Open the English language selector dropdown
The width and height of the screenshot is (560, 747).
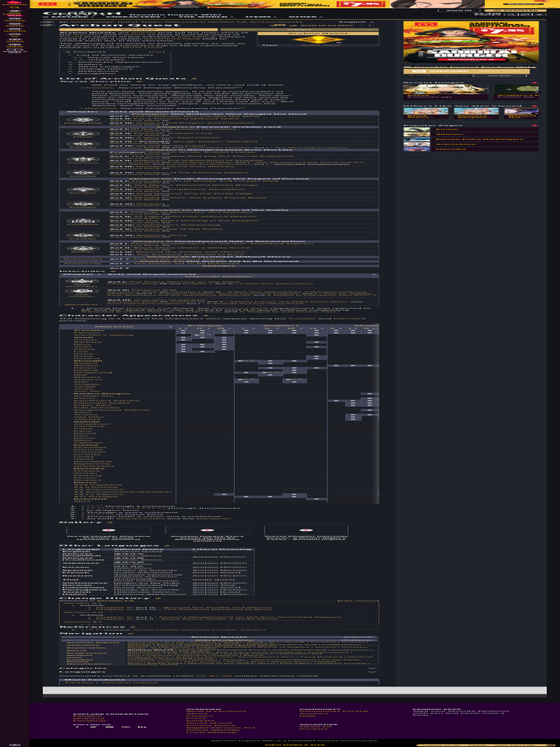coord(361,23)
